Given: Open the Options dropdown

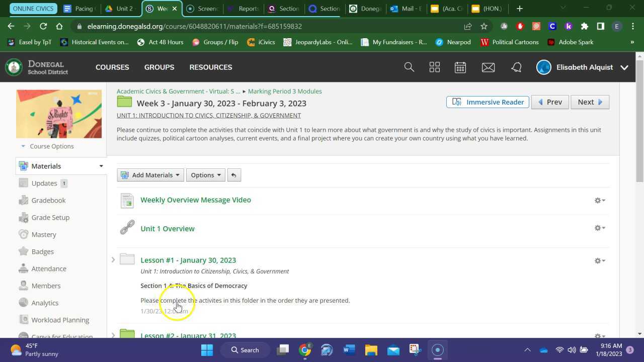Looking at the screenshot, I should pyautogui.click(x=205, y=175).
